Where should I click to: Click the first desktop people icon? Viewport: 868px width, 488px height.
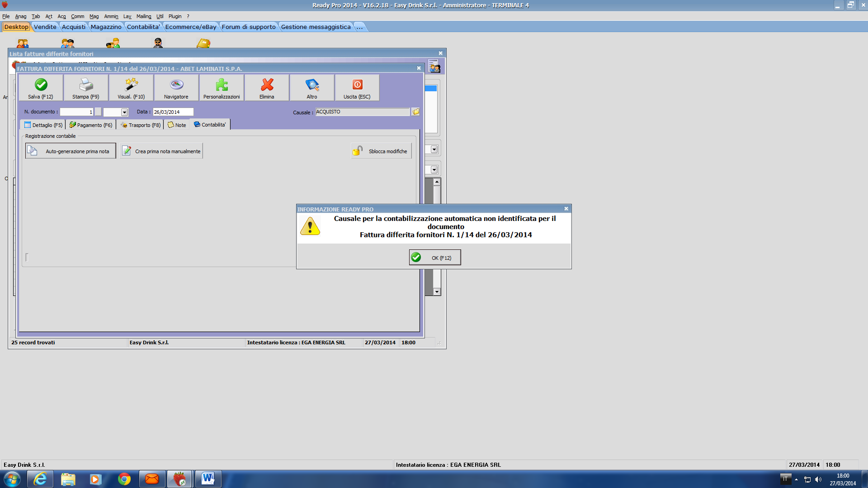tap(23, 43)
